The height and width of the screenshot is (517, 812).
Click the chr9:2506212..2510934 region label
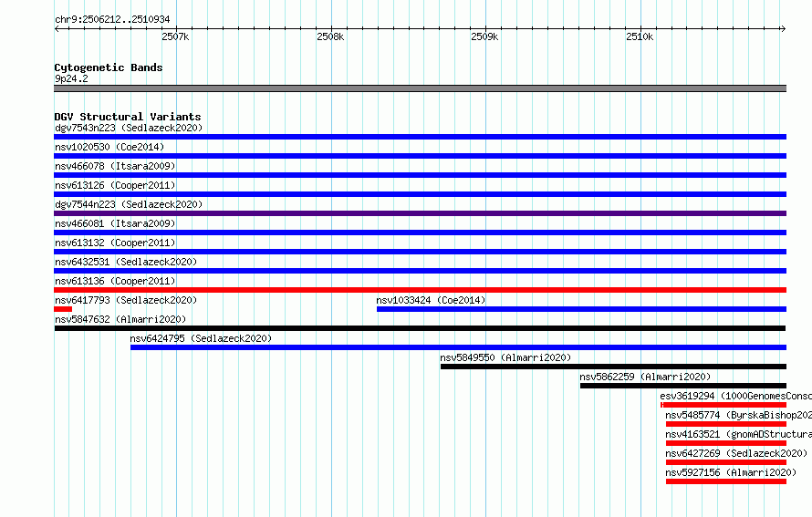112,19
